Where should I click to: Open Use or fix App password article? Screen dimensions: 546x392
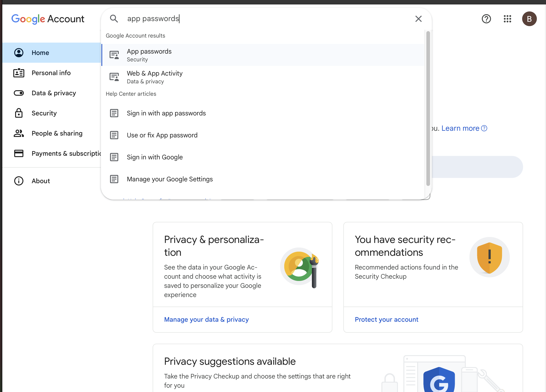pyautogui.click(x=162, y=135)
